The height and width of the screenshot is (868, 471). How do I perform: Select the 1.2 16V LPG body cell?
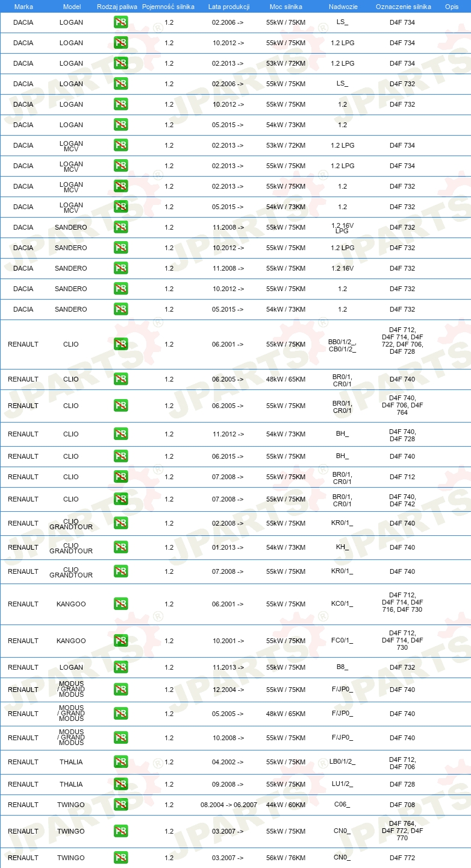point(342,227)
